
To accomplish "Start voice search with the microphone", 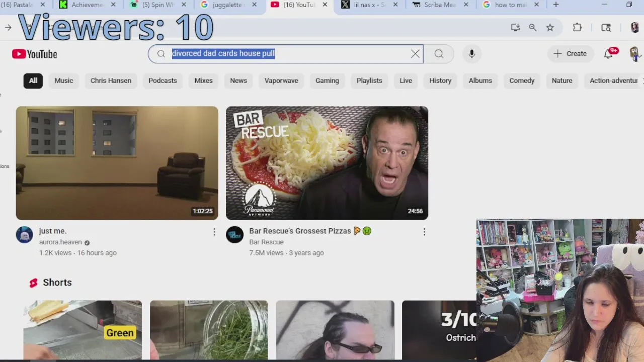I will pyautogui.click(x=471, y=54).
